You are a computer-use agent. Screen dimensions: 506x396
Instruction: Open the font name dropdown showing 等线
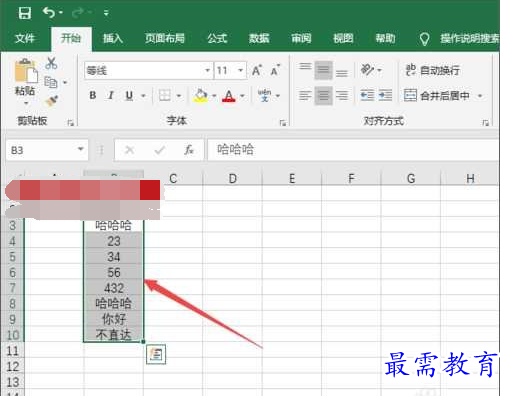click(207, 70)
